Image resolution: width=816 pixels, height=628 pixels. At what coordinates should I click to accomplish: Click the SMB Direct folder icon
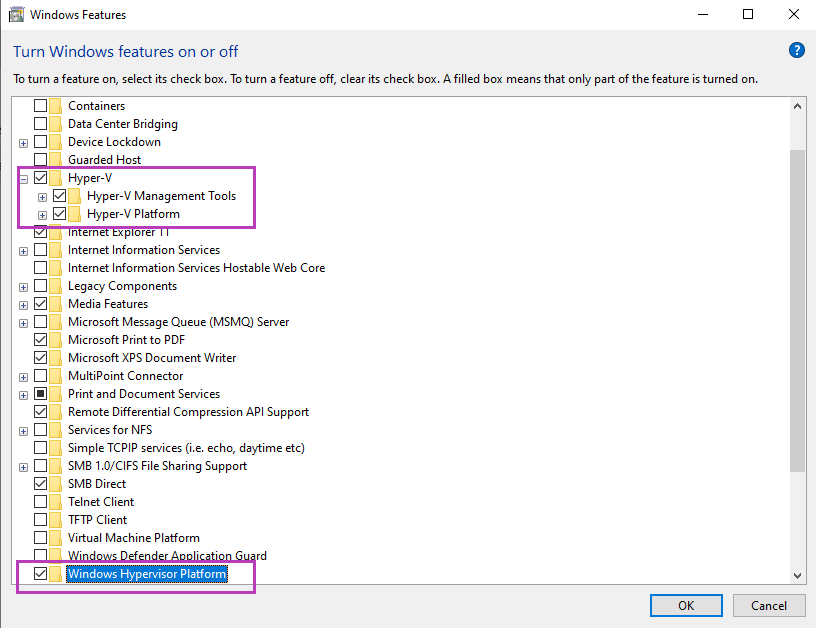coord(55,484)
